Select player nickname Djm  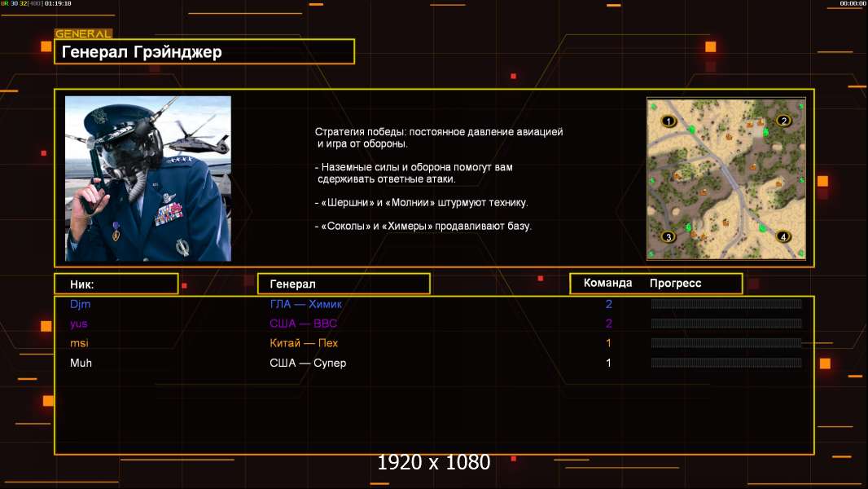coord(81,304)
